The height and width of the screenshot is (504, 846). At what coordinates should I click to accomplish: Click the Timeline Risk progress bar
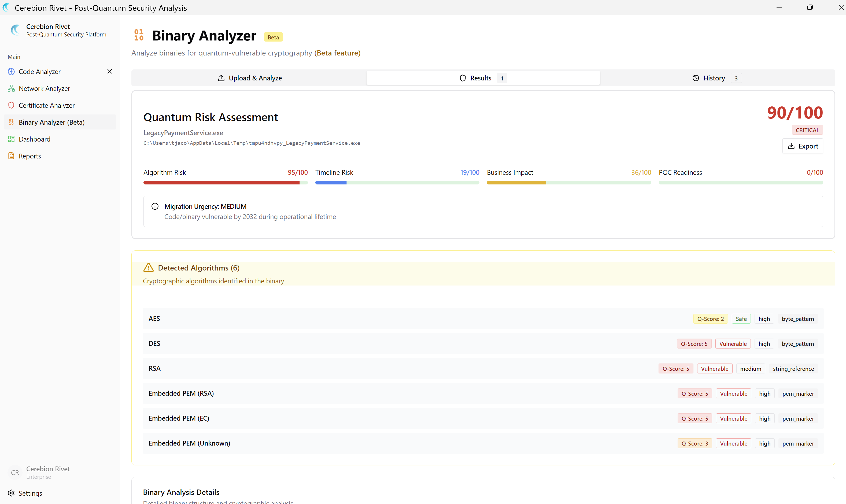pos(397,183)
